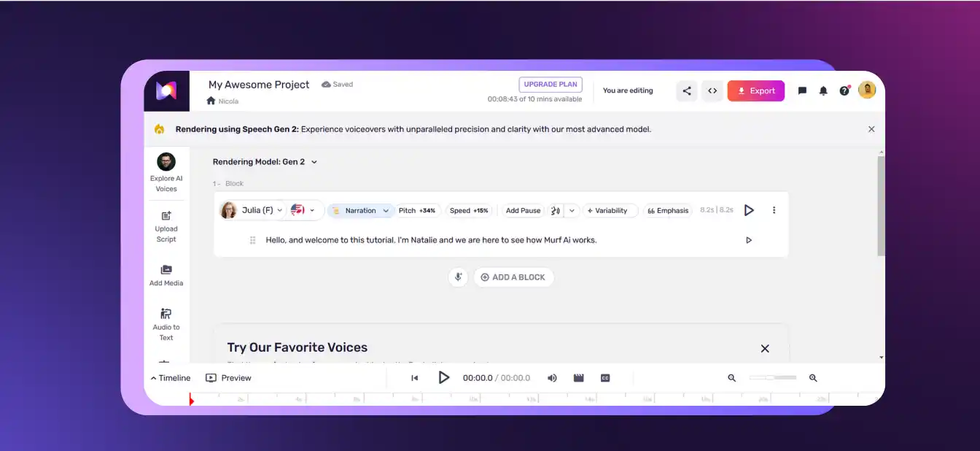Adjust the Speed +15% setting
980x451 pixels.
pos(469,211)
